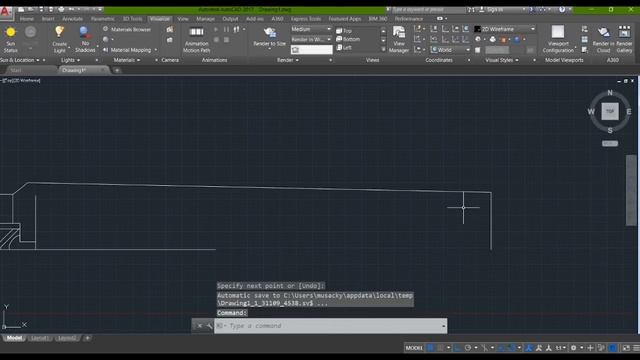
Task: Open the Insert ribbon tab
Action: 48,19
